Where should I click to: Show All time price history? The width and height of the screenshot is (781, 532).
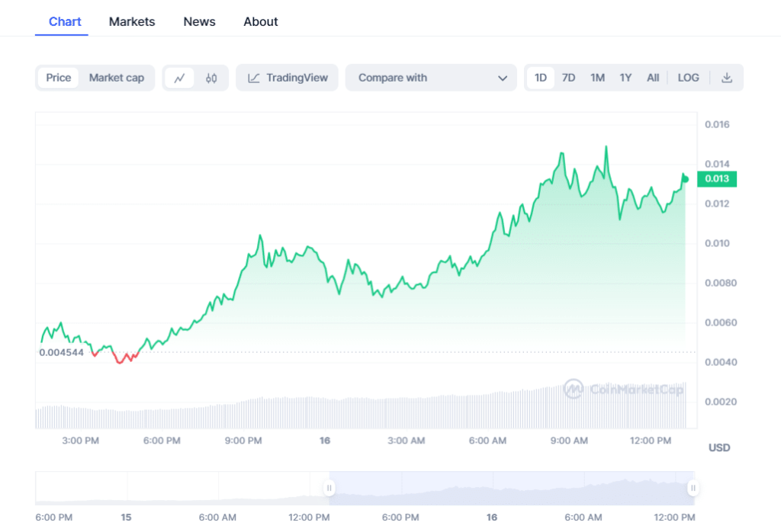pyautogui.click(x=653, y=78)
